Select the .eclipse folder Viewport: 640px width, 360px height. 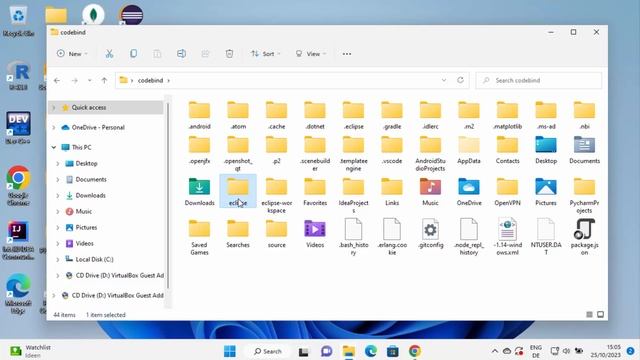tap(353, 116)
